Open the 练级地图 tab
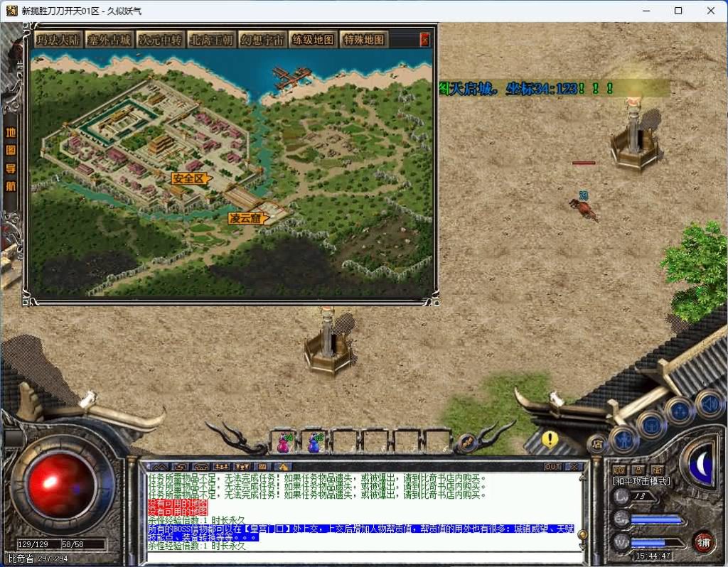This screenshot has height=567, width=728. [x=312, y=40]
